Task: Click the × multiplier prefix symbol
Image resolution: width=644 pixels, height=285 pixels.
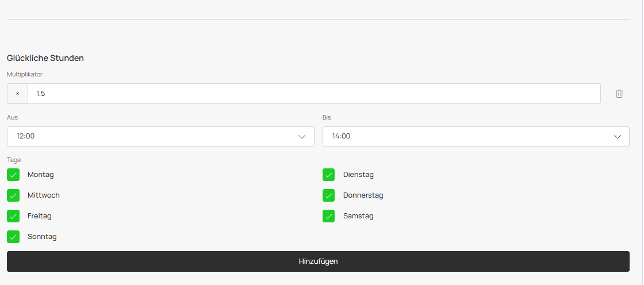Action: click(x=17, y=94)
